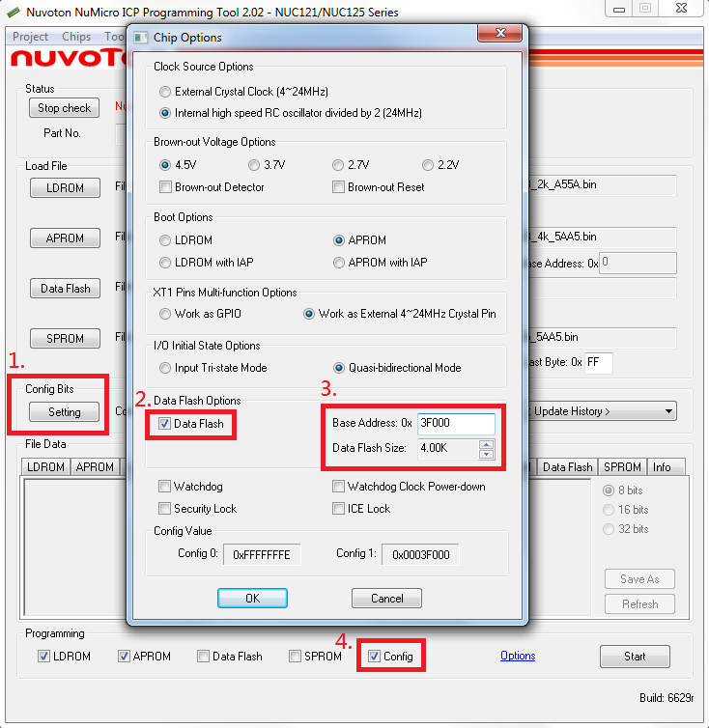Click the Nuvoton app title bar icon
Image resolution: width=709 pixels, height=728 pixels.
(x=14, y=12)
